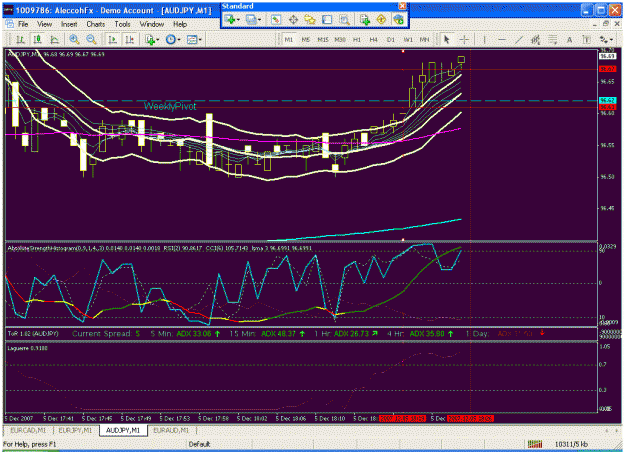Viewport: 625px width, 452px height.
Task: Select the trendline drawing tool
Action: click(519, 39)
